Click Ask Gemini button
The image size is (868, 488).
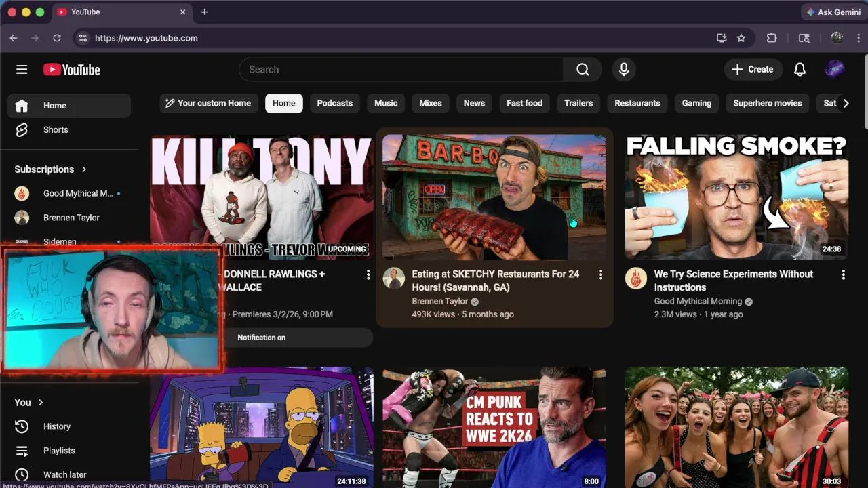[x=833, y=12]
